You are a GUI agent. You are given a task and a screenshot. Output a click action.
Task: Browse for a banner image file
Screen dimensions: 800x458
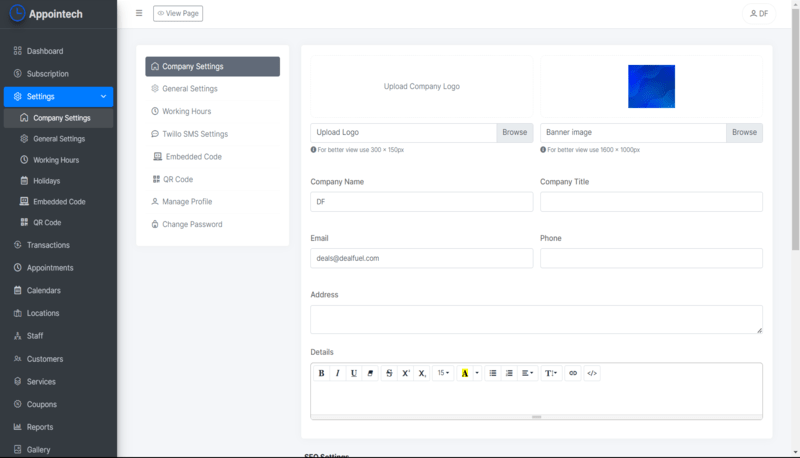pos(744,133)
